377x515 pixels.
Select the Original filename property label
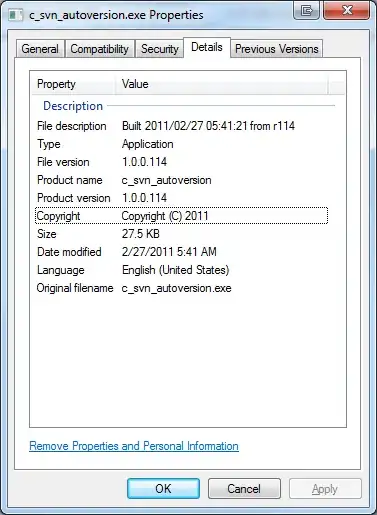75,288
